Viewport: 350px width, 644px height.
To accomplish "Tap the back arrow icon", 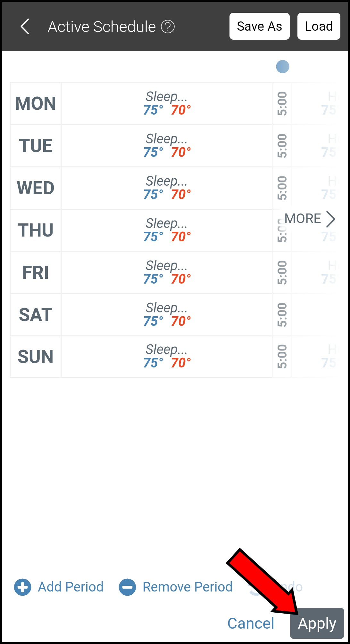I will [25, 27].
